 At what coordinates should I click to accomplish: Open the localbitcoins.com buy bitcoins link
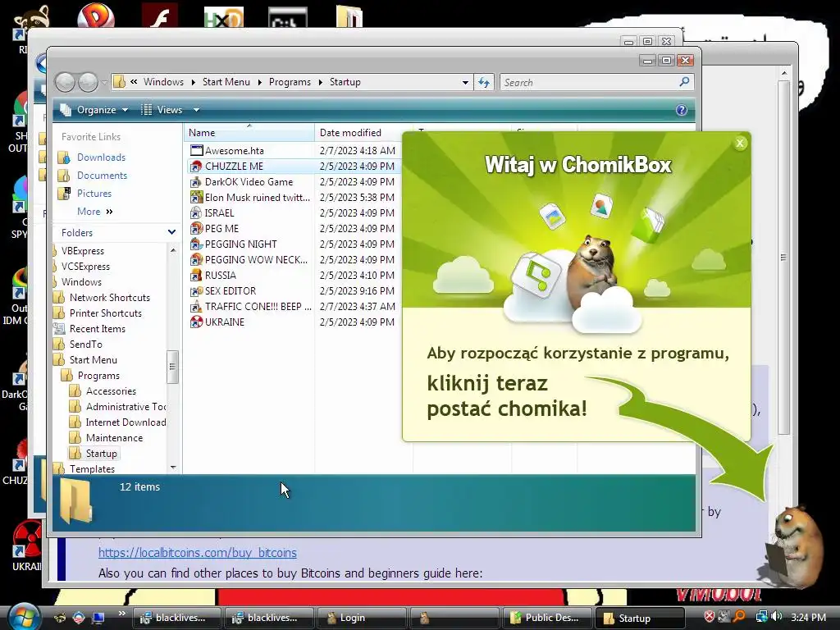[197, 552]
